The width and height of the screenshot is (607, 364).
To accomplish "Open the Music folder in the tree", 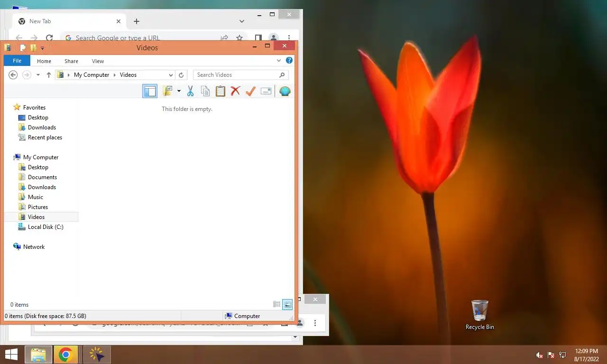I will (x=36, y=197).
